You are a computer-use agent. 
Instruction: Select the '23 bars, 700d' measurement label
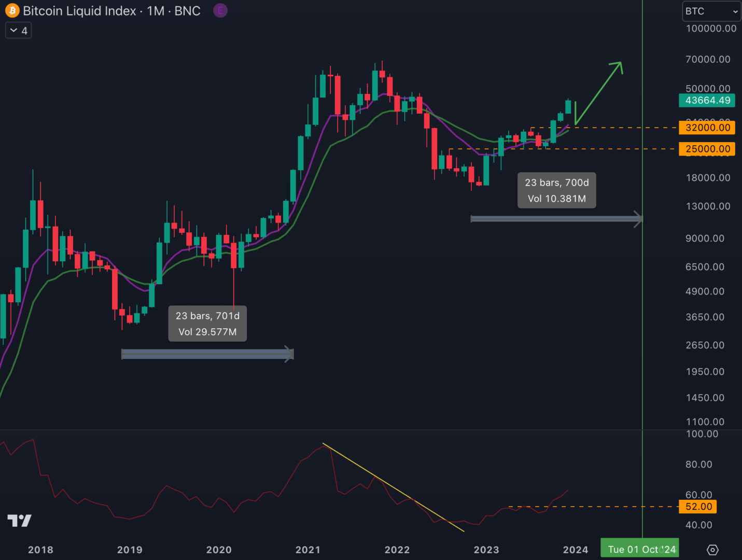coord(557,190)
